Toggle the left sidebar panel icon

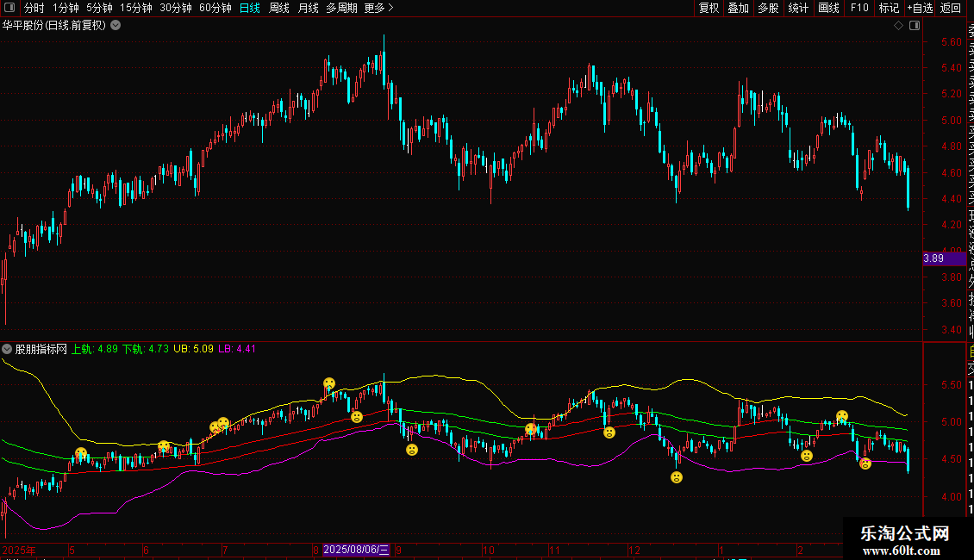pyautogui.click(x=10, y=8)
